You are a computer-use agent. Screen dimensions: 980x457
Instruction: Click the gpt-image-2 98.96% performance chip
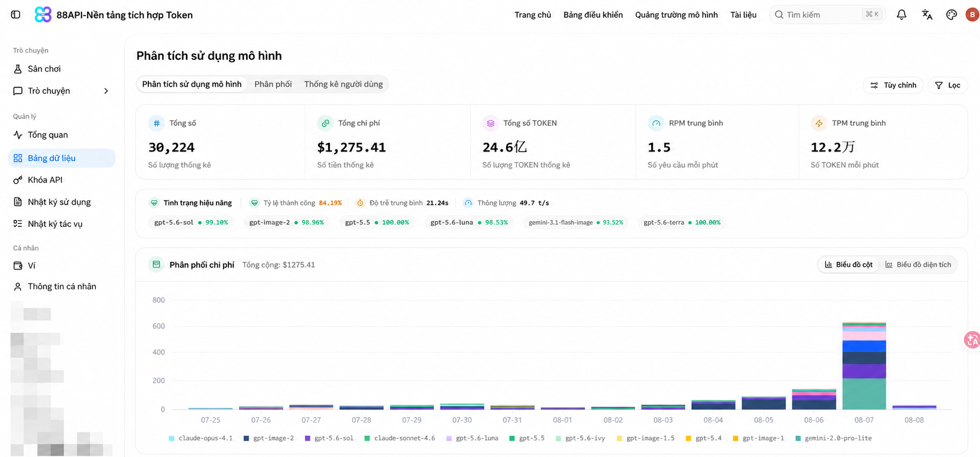point(287,223)
